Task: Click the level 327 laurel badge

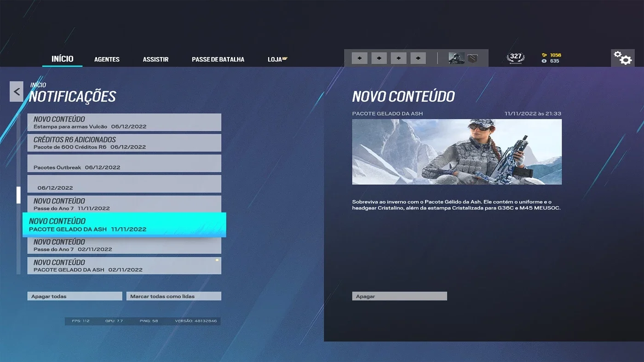Action: (516, 57)
